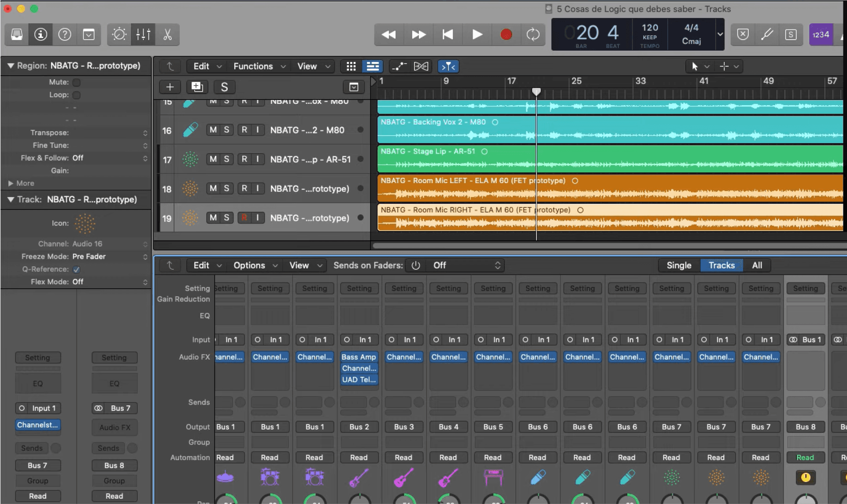Click the Bass Amp plugin slot
This screenshot has height=504, width=847.
(359, 357)
